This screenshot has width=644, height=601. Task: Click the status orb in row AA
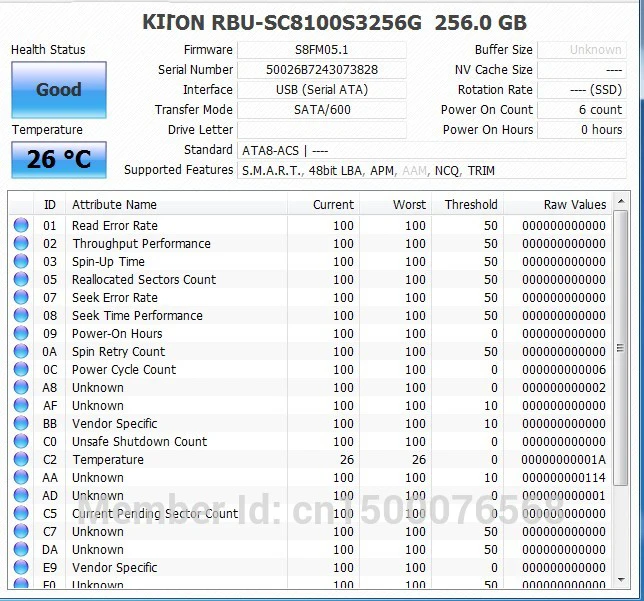21,477
